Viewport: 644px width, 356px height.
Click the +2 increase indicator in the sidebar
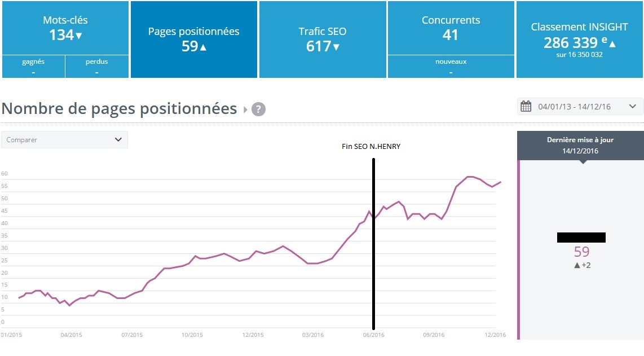[583, 265]
